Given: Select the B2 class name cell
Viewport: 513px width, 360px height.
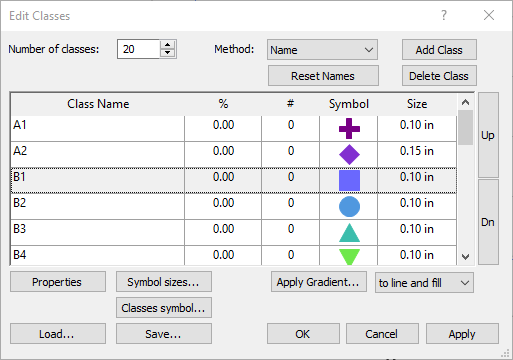Looking at the screenshot, I should (98, 207).
